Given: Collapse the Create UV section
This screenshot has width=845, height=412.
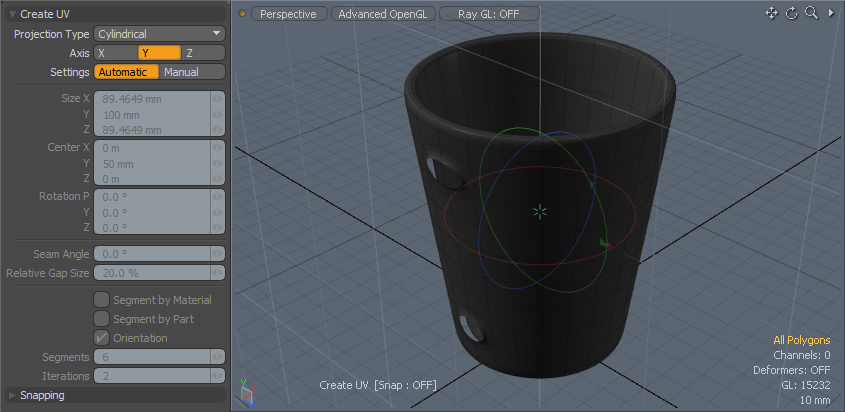Looking at the screenshot, I should (12, 14).
